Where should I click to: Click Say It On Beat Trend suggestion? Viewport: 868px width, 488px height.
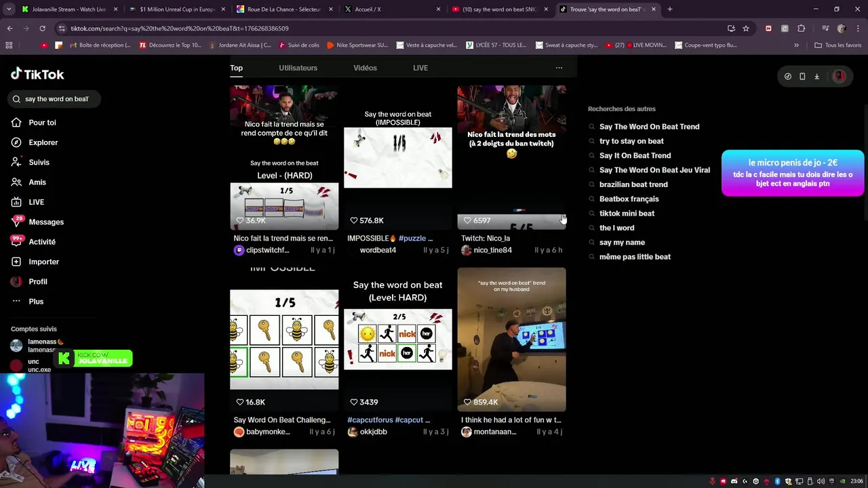pyautogui.click(x=635, y=155)
